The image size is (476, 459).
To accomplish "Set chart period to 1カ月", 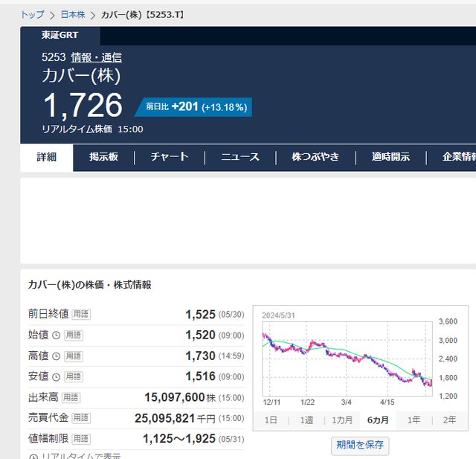I will click(x=342, y=420).
